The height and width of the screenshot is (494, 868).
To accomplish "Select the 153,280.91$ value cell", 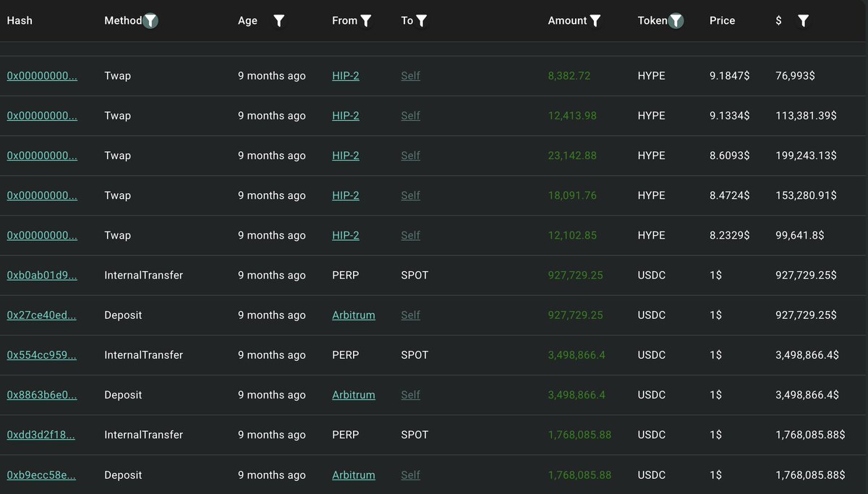I will point(806,195).
